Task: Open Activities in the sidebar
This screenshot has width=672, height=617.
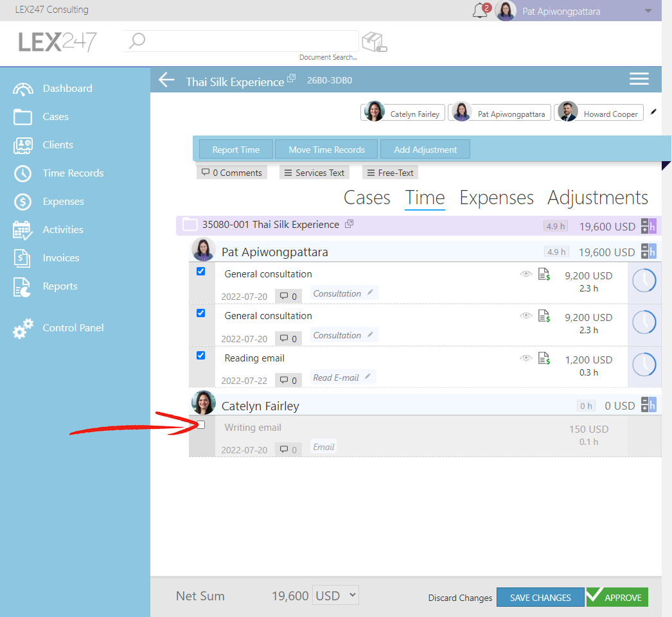Action: [x=62, y=229]
